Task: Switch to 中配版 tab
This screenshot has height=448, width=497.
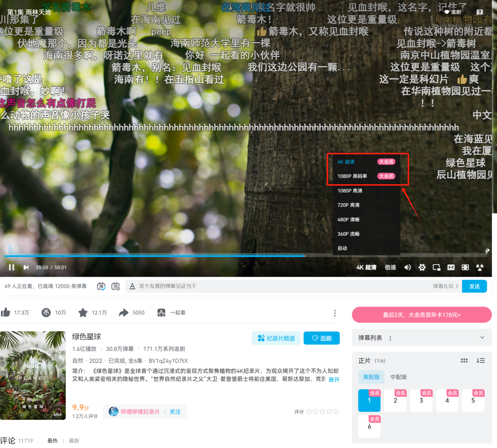Action: click(399, 377)
